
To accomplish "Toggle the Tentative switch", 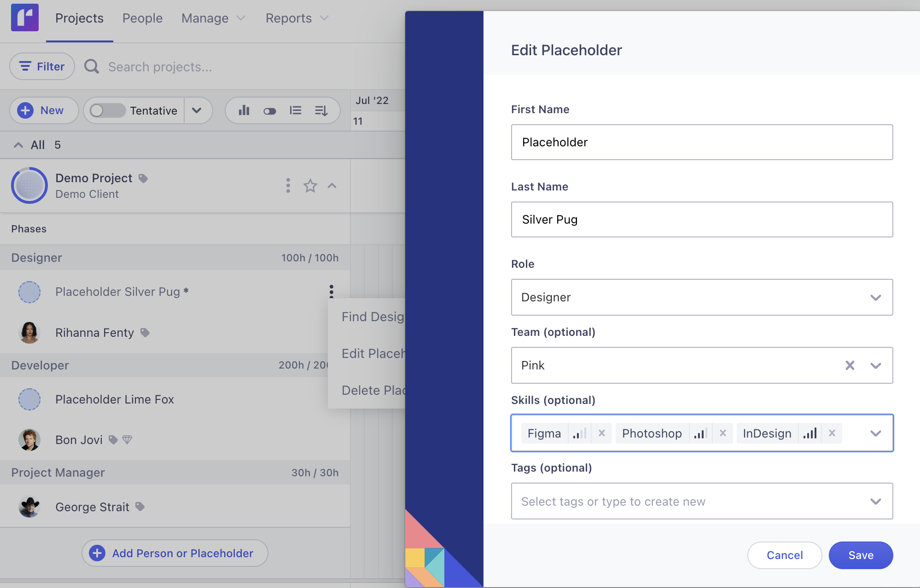I will tap(108, 110).
